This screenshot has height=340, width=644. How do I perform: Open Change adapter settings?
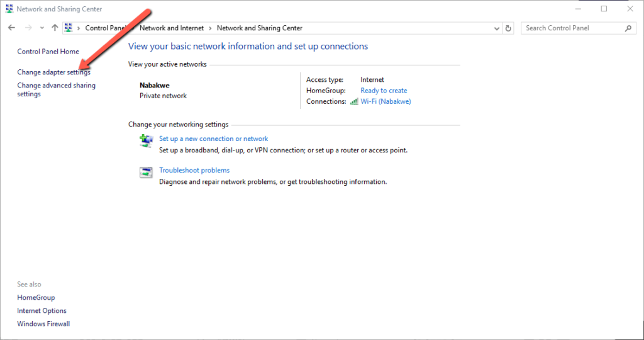53,72
